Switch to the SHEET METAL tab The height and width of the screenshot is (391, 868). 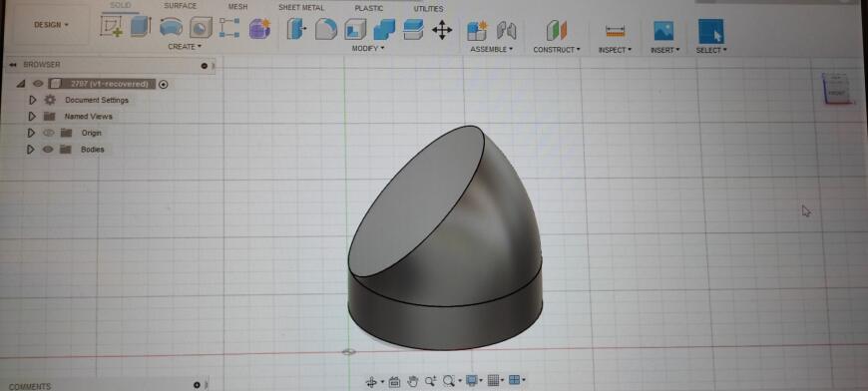coord(301,8)
